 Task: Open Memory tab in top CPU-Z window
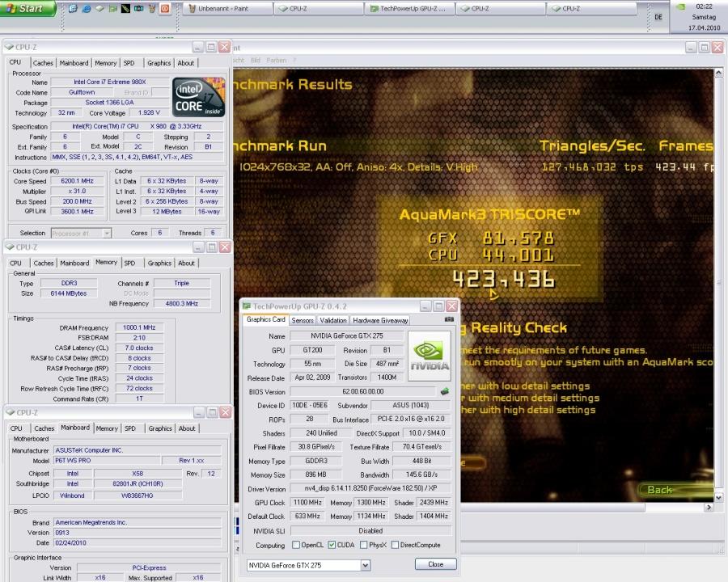pos(106,63)
